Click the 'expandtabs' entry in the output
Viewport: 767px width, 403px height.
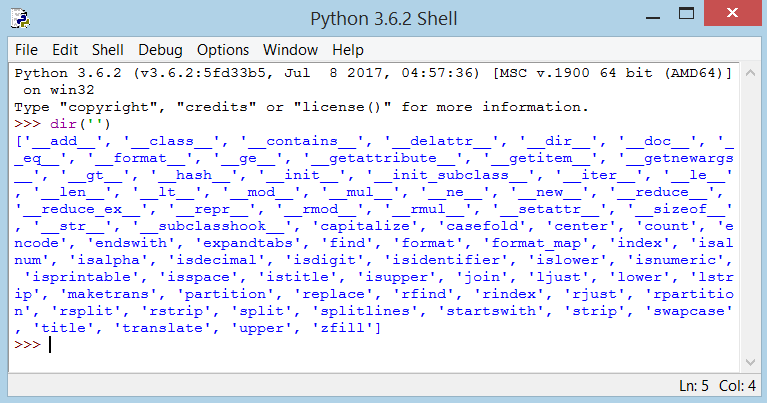[248, 243]
